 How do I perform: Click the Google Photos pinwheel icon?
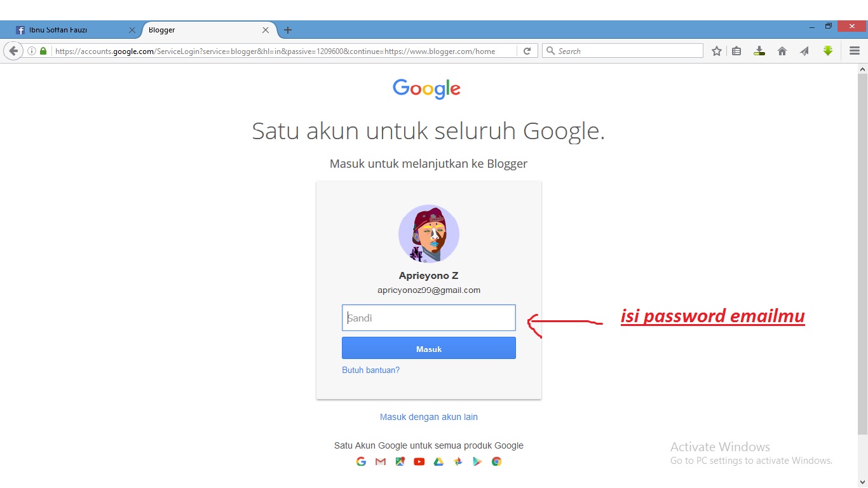point(458,461)
